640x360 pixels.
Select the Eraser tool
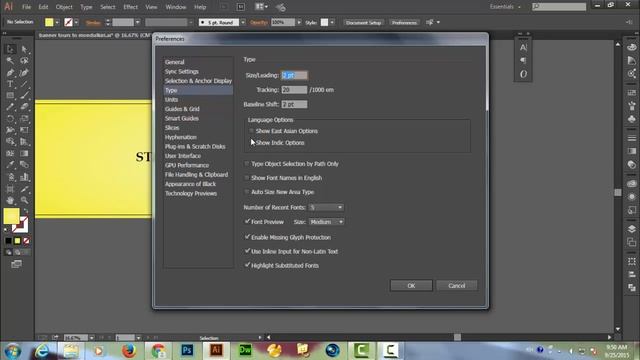(24, 107)
